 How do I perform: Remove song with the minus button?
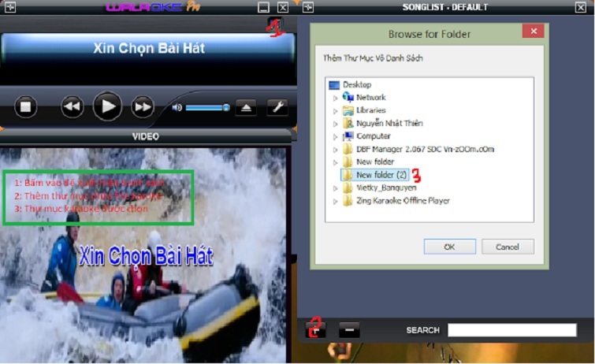point(349,329)
